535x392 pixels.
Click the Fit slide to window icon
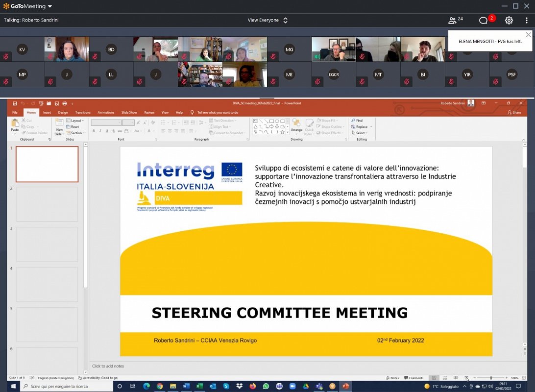[524, 378]
